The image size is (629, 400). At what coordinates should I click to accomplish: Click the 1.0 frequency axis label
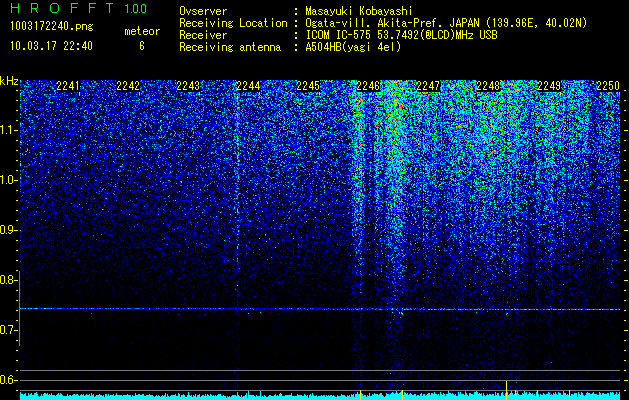[9, 180]
